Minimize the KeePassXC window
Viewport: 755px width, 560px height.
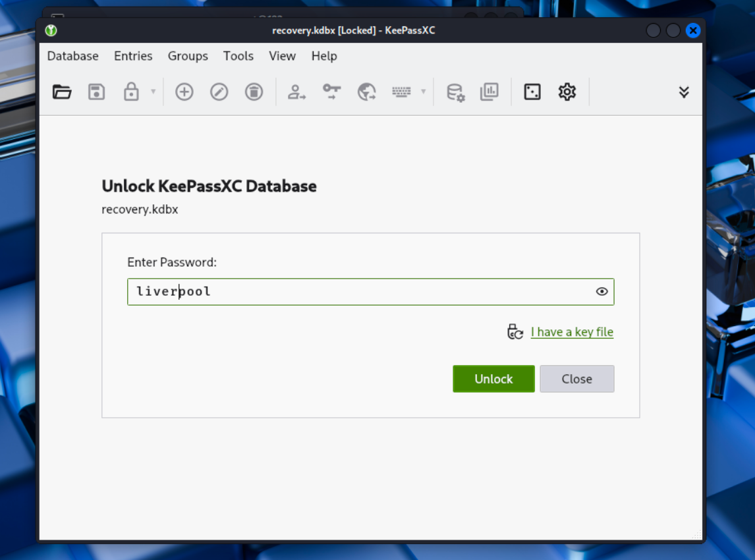click(653, 31)
